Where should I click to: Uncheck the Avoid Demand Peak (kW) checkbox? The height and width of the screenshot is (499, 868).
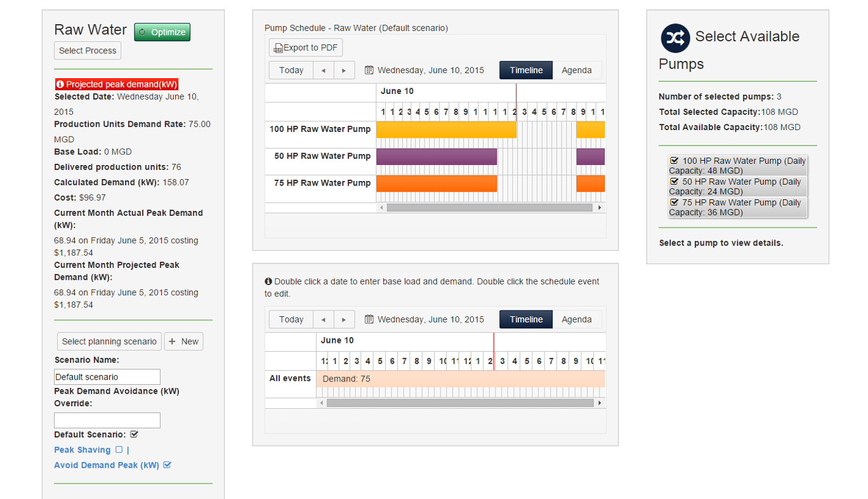click(x=168, y=465)
